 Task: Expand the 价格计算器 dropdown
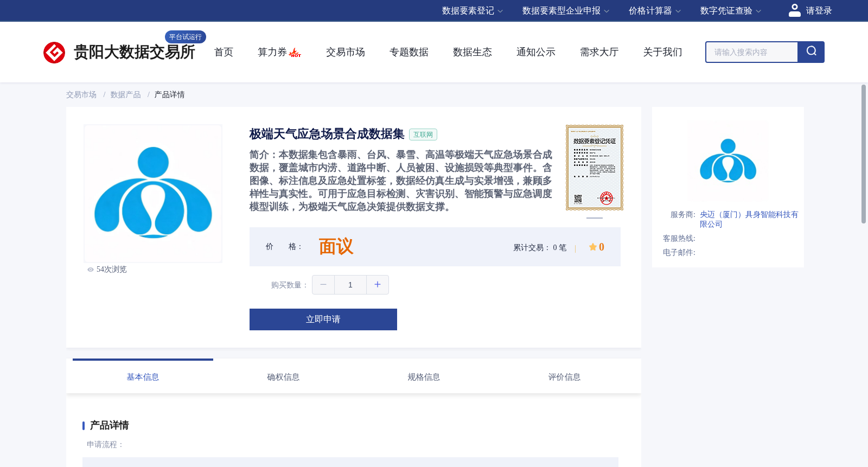point(655,11)
